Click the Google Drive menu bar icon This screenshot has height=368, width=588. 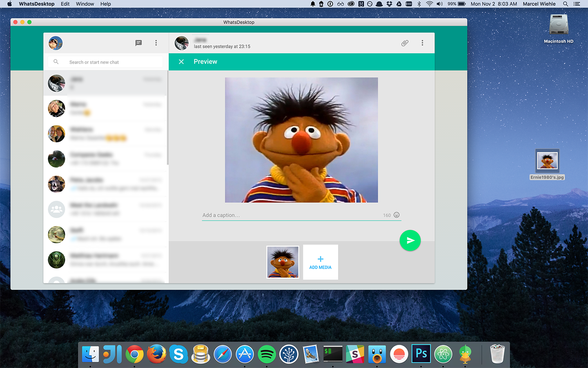399,4
